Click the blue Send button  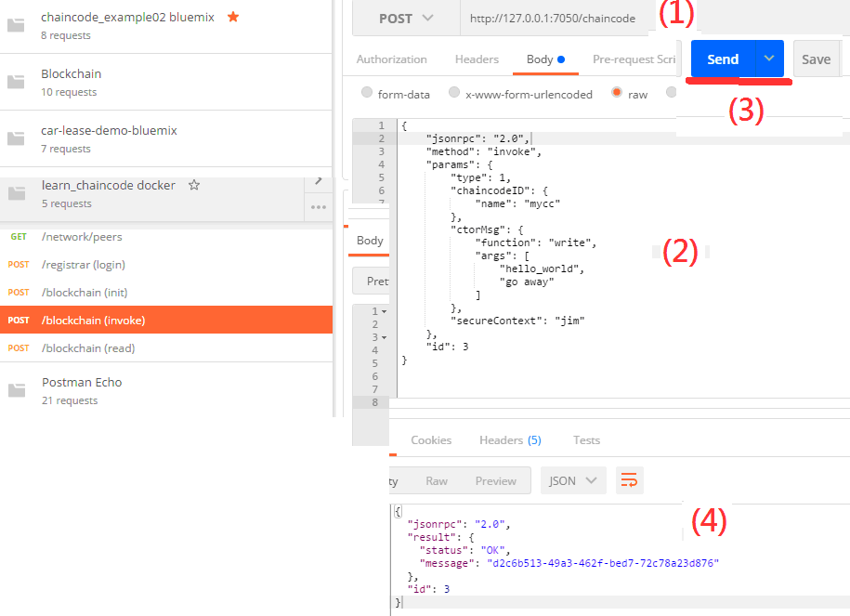tap(723, 59)
